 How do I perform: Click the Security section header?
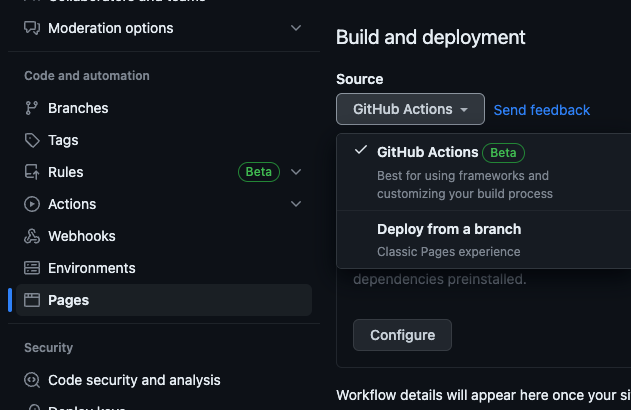point(49,348)
